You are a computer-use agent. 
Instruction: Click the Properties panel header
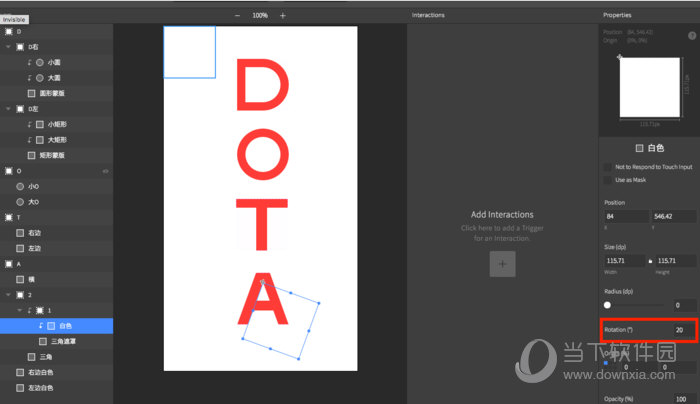tap(617, 15)
